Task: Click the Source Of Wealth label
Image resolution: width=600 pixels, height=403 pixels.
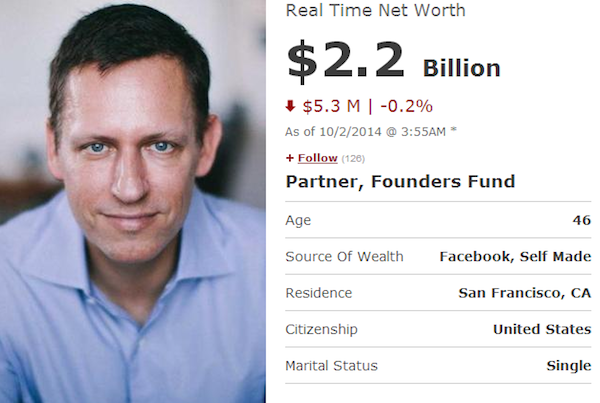Action: pos(344,257)
